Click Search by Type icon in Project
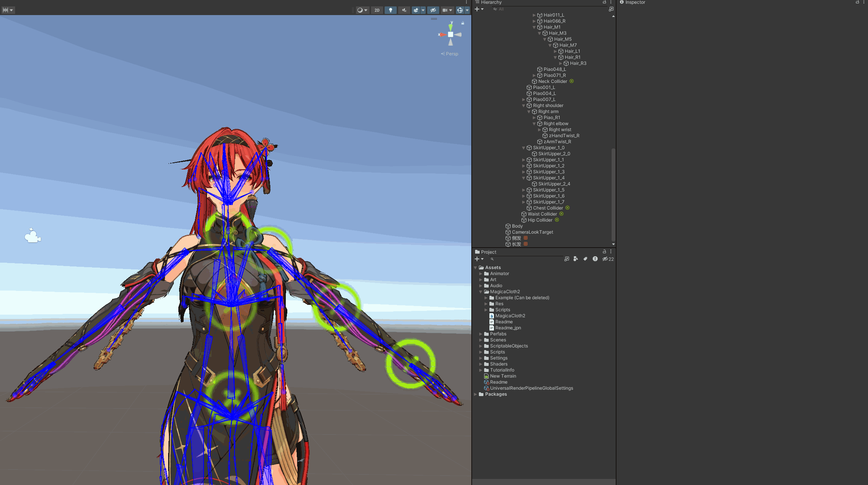The height and width of the screenshot is (485, 868). coord(575,259)
